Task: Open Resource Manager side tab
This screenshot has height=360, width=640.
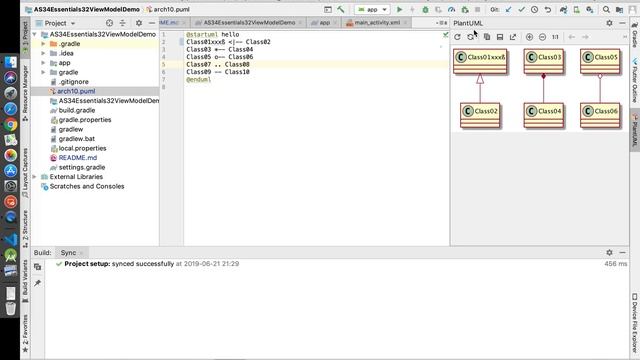Action: click(25, 93)
